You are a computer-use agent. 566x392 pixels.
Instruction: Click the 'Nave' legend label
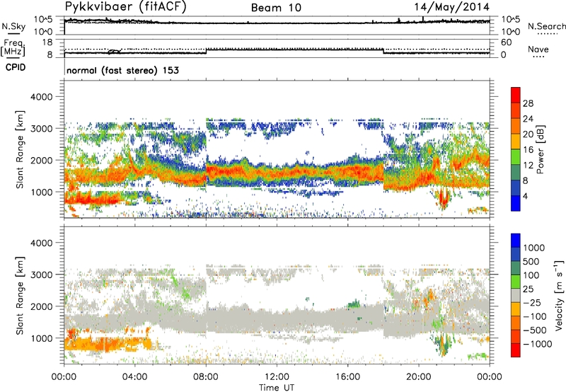coord(538,50)
